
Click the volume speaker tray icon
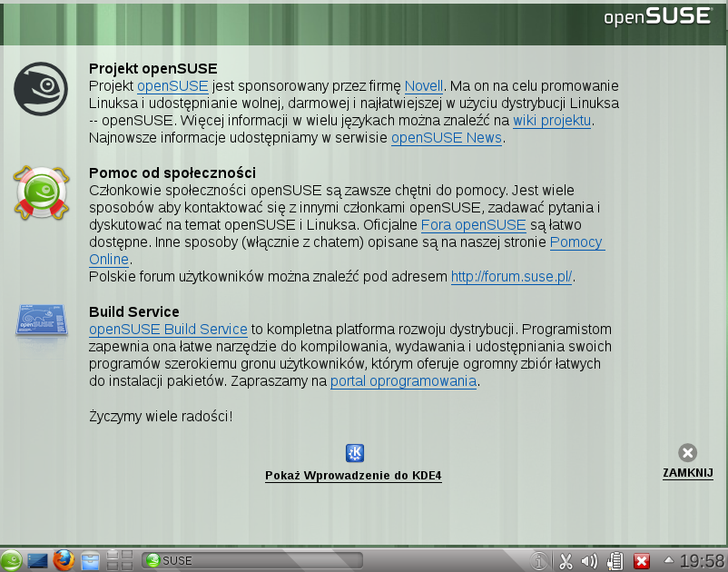(x=589, y=561)
